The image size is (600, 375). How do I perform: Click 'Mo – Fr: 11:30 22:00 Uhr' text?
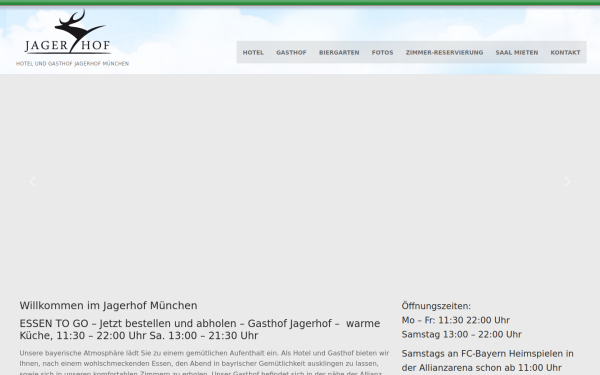456,320
